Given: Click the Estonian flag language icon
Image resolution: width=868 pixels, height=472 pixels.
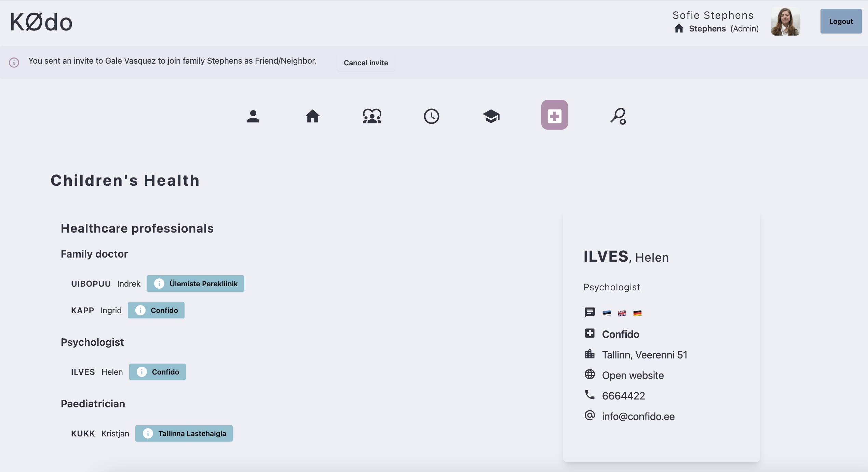Looking at the screenshot, I should (607, 313).
